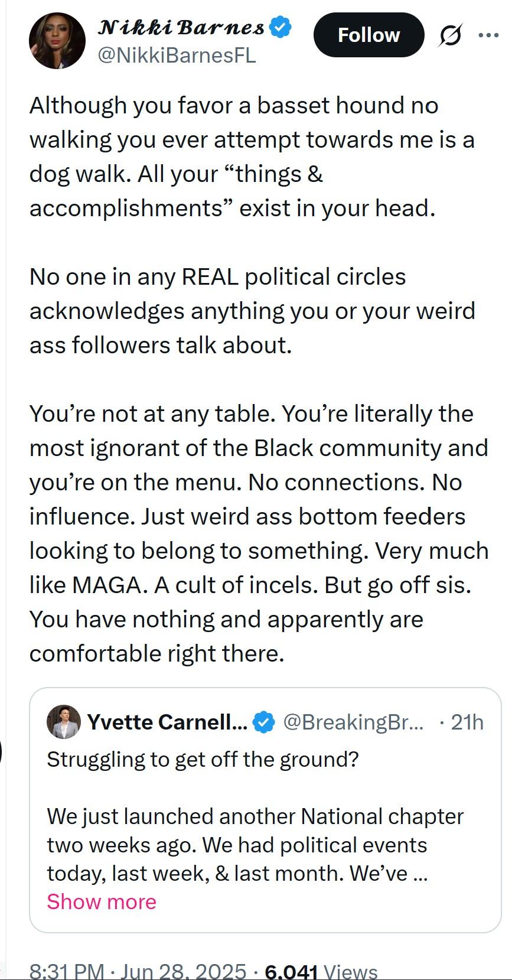Click Yvette Carnell verified badge
This screenshot has width=512, height=980.
pyautogui.click(x=263, y=722)
